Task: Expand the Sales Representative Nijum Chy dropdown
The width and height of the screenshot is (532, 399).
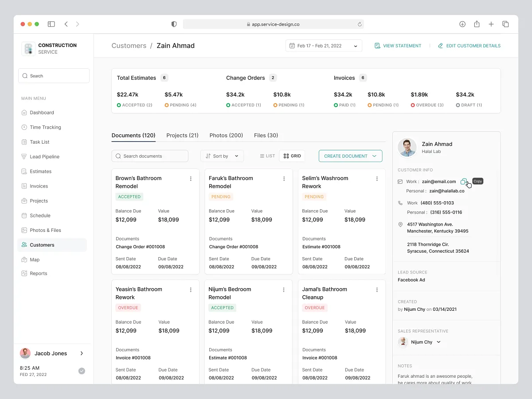Action: point(438,342)
